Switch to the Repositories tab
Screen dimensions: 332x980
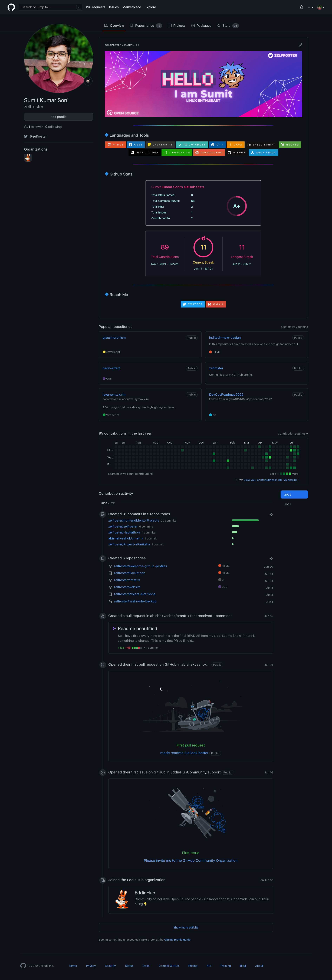(145, 25)
